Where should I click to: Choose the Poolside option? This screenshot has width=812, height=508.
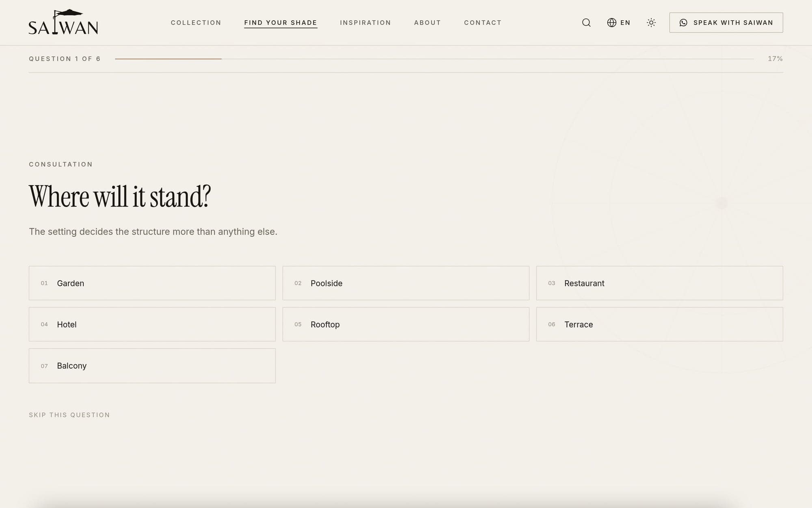(406, 283)
